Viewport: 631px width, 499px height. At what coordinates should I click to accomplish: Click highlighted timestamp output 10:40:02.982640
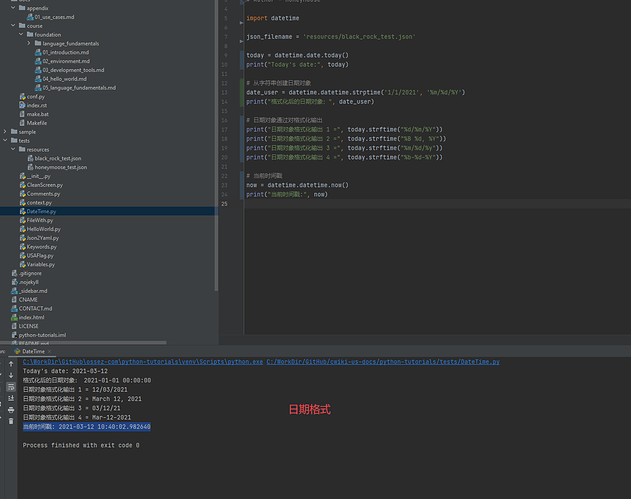coord(87,427)
